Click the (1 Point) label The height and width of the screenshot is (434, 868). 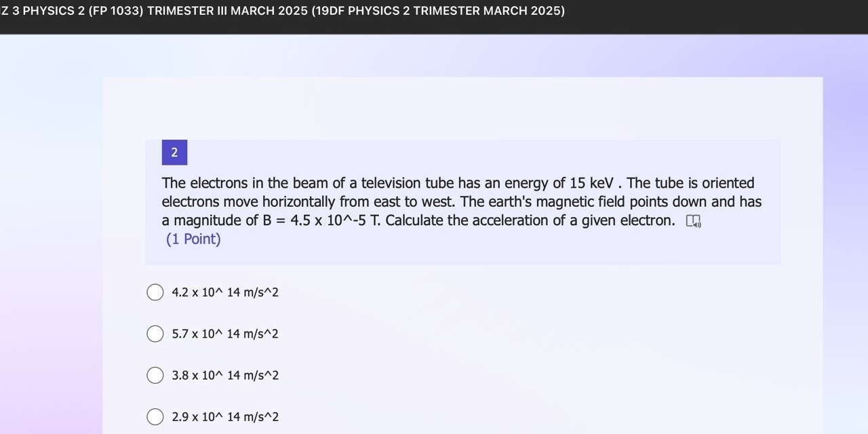pyautogui.click(x=193, y=239)
